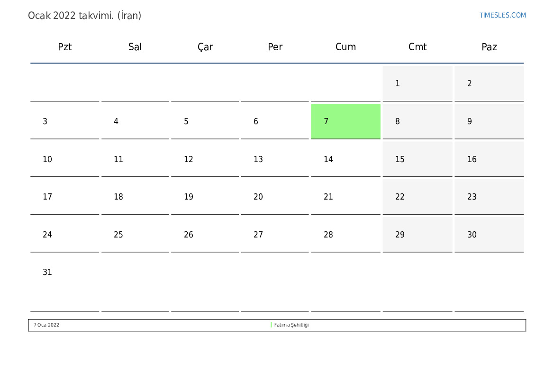Click the TIMESLES.COM link
Image resolution: width=554 pixels, height=392 pixels.
point(502,15)
